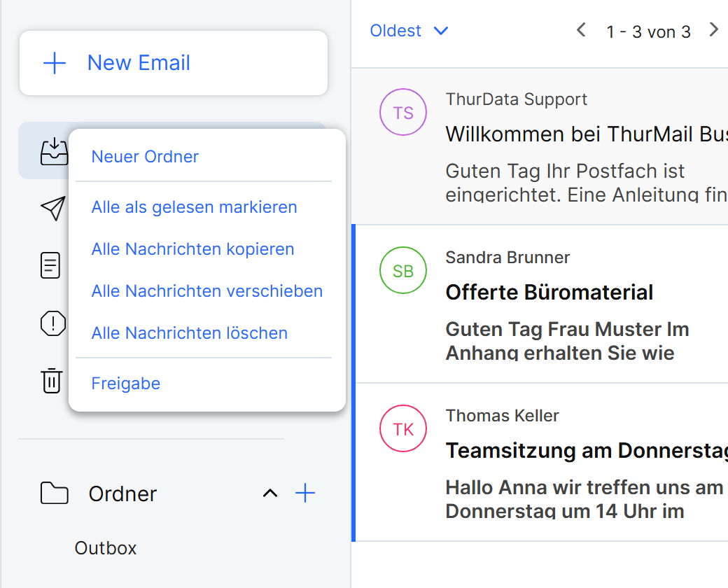Click sender Sandra Brunner
728x588 pixels.
point(507,258)
